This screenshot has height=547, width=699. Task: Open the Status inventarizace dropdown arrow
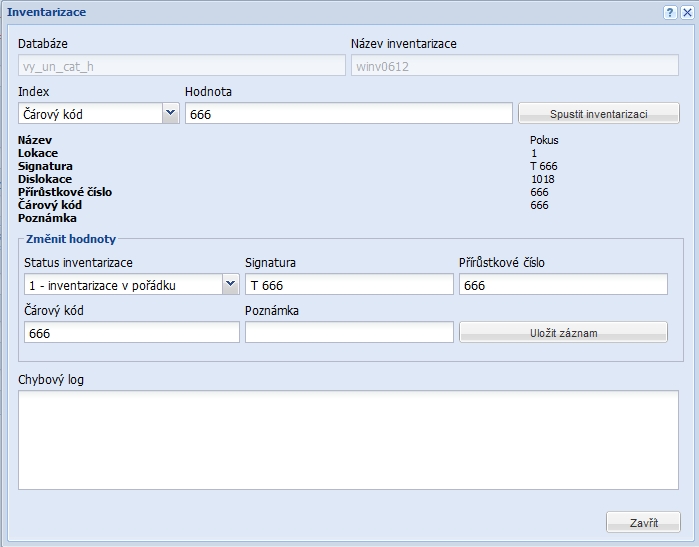pyautogui.click(x=229, y=285)
